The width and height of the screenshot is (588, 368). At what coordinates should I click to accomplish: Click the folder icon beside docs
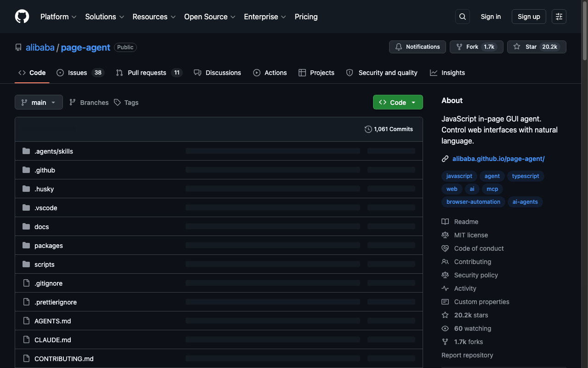click(x=26, y=226)
